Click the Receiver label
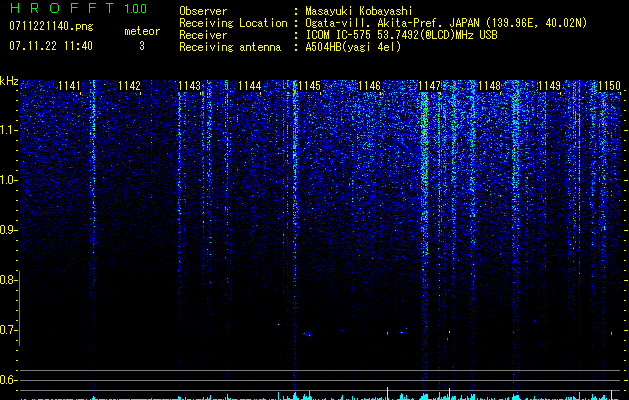 point(203,35)
